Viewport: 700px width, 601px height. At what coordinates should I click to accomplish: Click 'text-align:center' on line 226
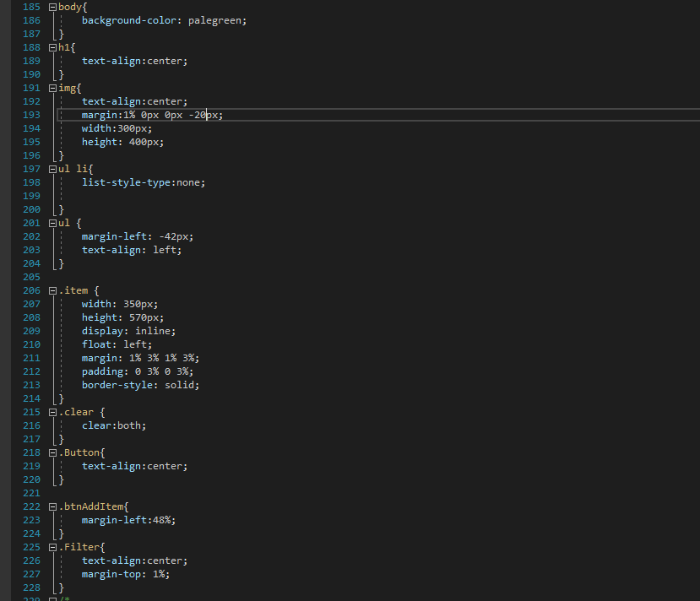(132, 560)
